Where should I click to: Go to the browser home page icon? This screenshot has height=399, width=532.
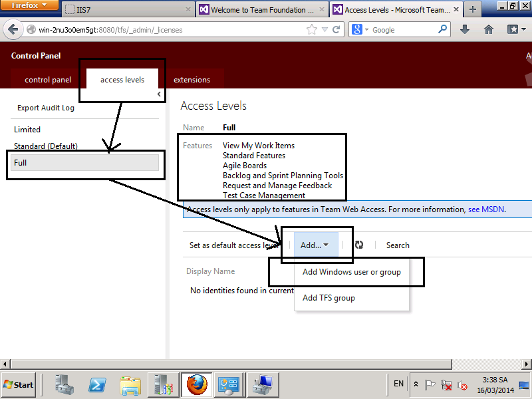[x=489, y=29]
